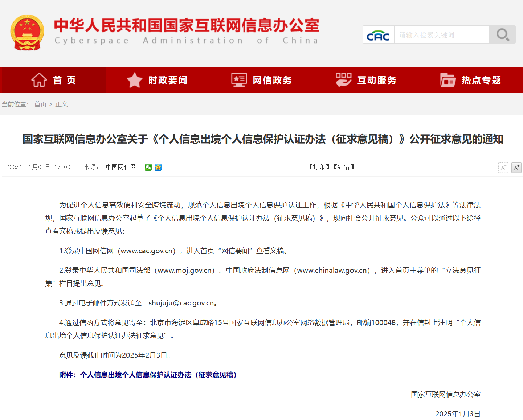The image size is (523, 420).
Task: Click 首页 in the breadcrumb
Action: 40,104
